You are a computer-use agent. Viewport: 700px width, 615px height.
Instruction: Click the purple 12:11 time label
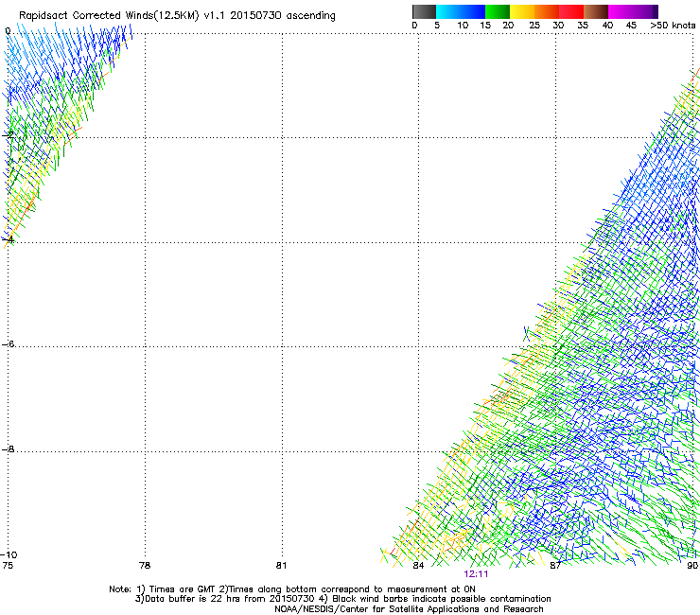click(x=476, y=574)
